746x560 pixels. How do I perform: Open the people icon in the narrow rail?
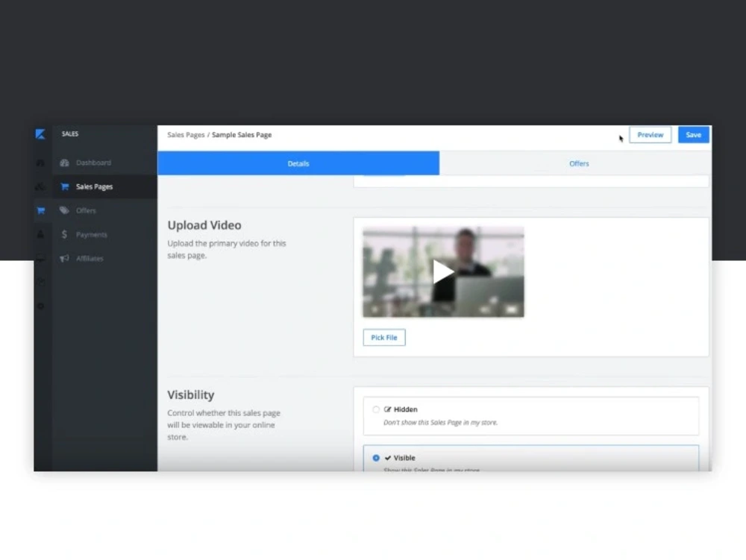(x=41, y=234)
